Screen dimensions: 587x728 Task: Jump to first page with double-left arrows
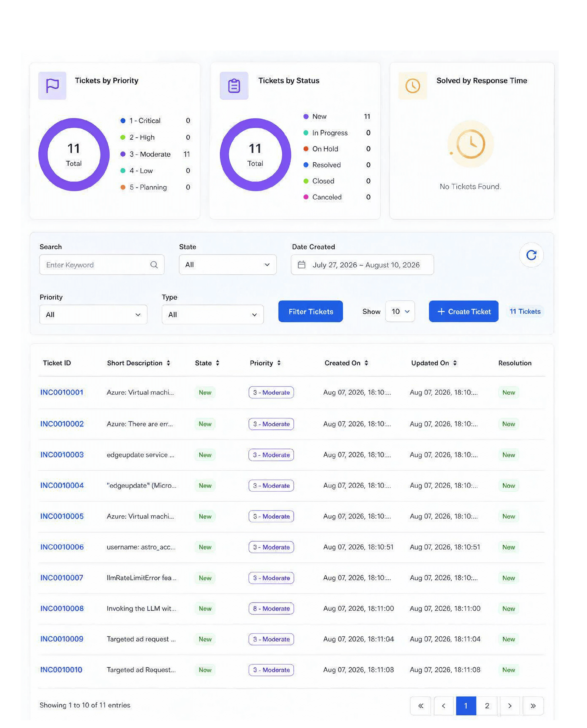[x=421, y=706]
